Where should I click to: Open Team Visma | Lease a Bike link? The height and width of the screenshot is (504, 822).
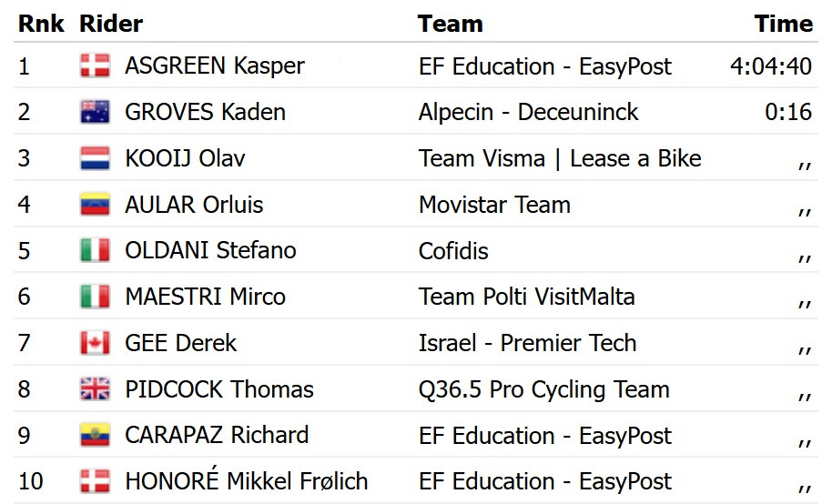(x=560, y=158)
